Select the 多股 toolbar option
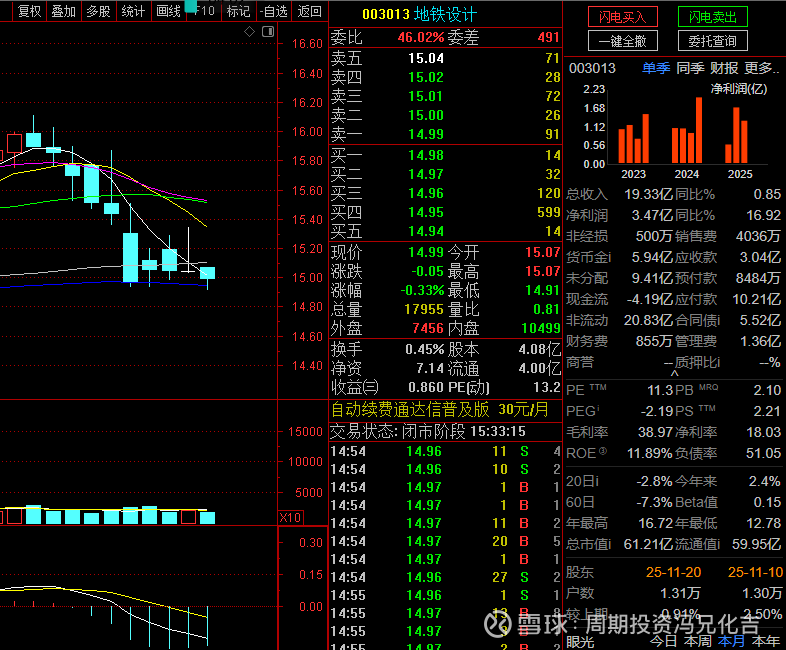786x650 pixels. [x=98, y=11]
